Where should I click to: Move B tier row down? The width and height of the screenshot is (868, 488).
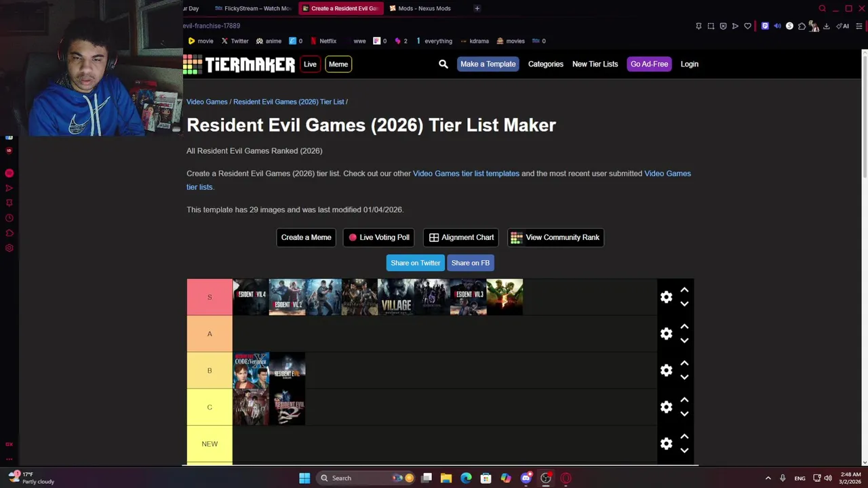(x=684, y=377)
